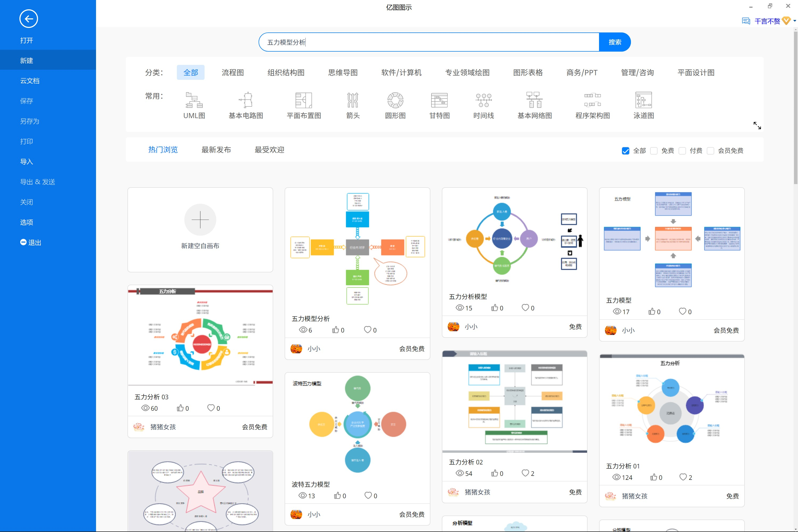Expand the category panel arrows
Screen dimensions: 798x532
(x=757, y=126)
